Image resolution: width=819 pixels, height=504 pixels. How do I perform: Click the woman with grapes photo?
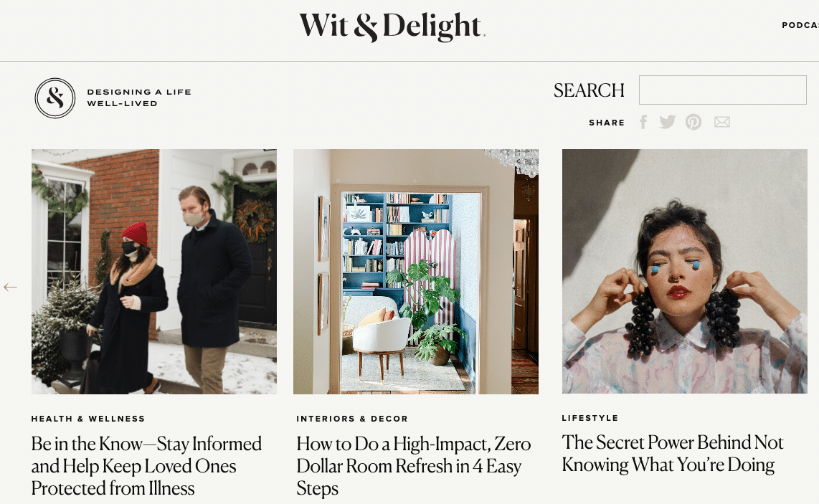click(685, 272)
